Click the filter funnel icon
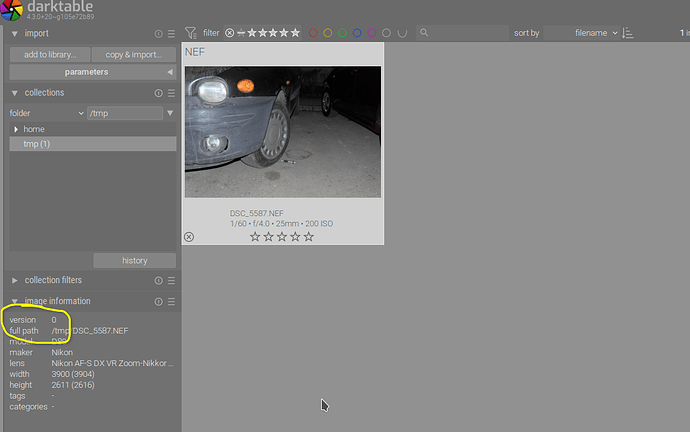Image resolution: width=690 pixels, height=432 pixels. click(191, 33)
